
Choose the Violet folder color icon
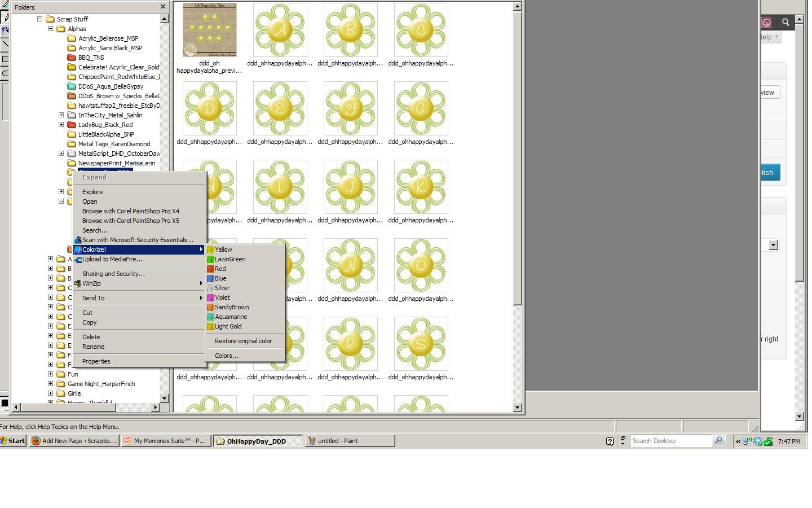pyautogui.click(x=210, y=298)
